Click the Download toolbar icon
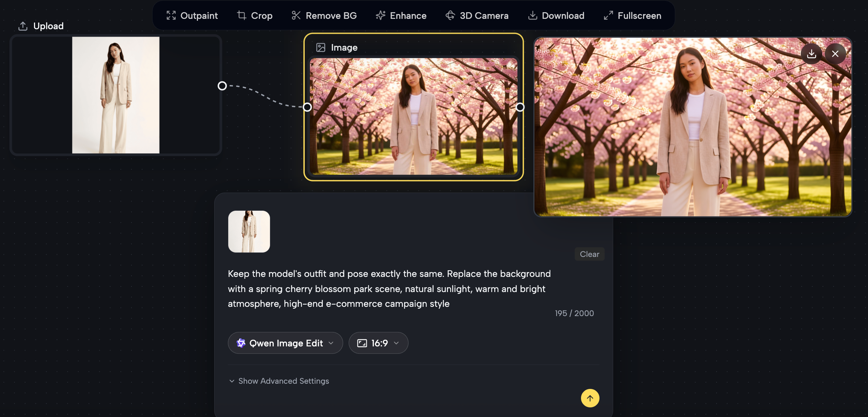Image resolution: width=868 pixels, height=417 pixels. pyautogui.click(x=532, y=16)
